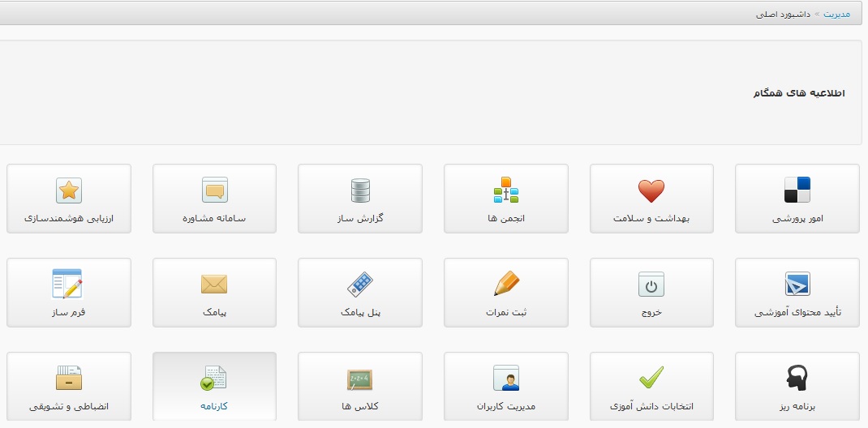The width and height of the screenshot is (868, 428).
Task: Click the پیامک label text
Action: 215,312
